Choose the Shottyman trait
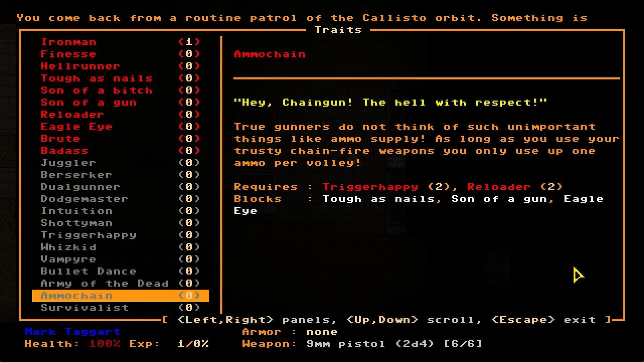Image resolution: width=644 pixels, height=362 pixels. [76, 223]
